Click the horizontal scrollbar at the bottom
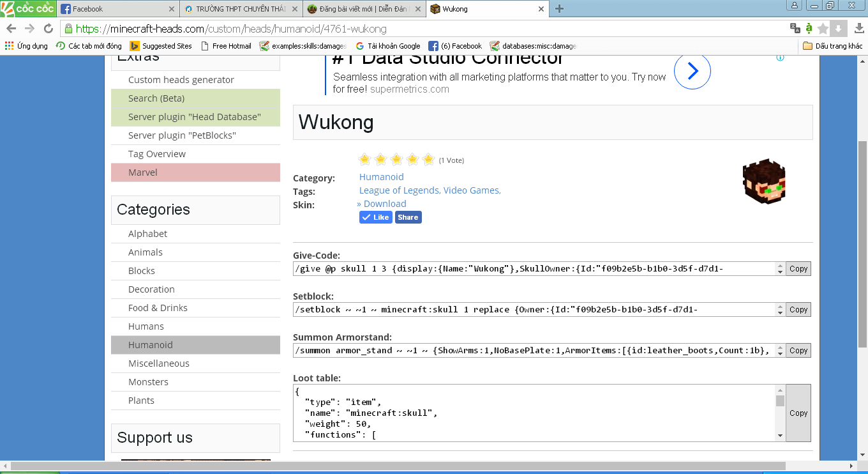The height and width of the screenshot is (474, 868). point(396,466)
